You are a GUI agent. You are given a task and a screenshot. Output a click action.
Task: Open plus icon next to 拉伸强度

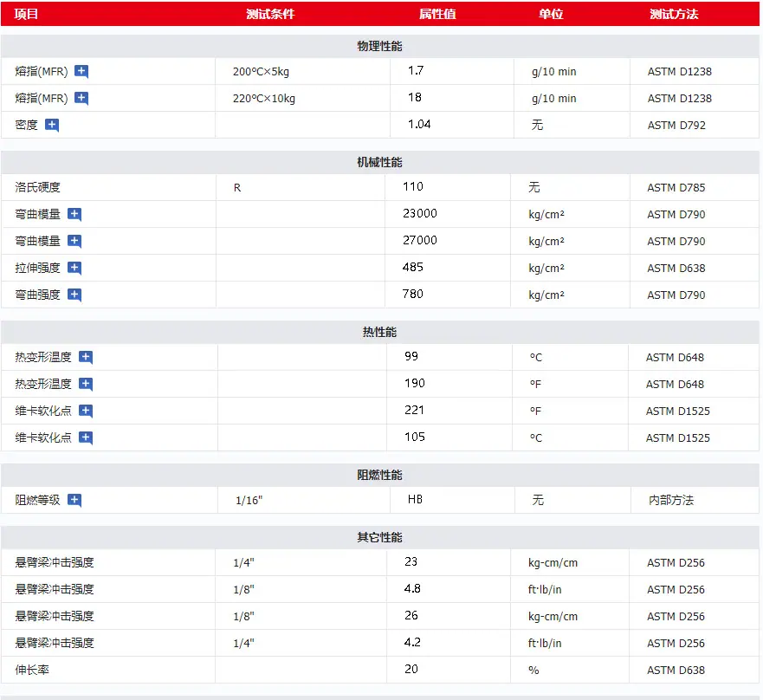(74, 268)
